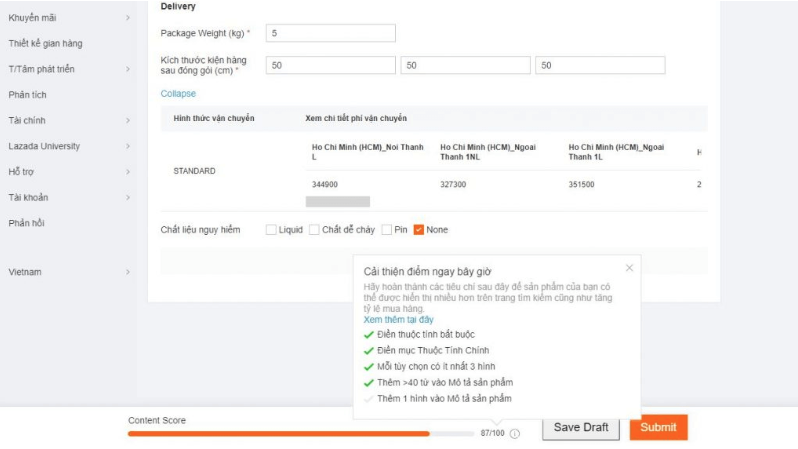This screenshot has height=449, width=798.
Task: Open Xem thêm tại đây link
Action: [398, 320]
